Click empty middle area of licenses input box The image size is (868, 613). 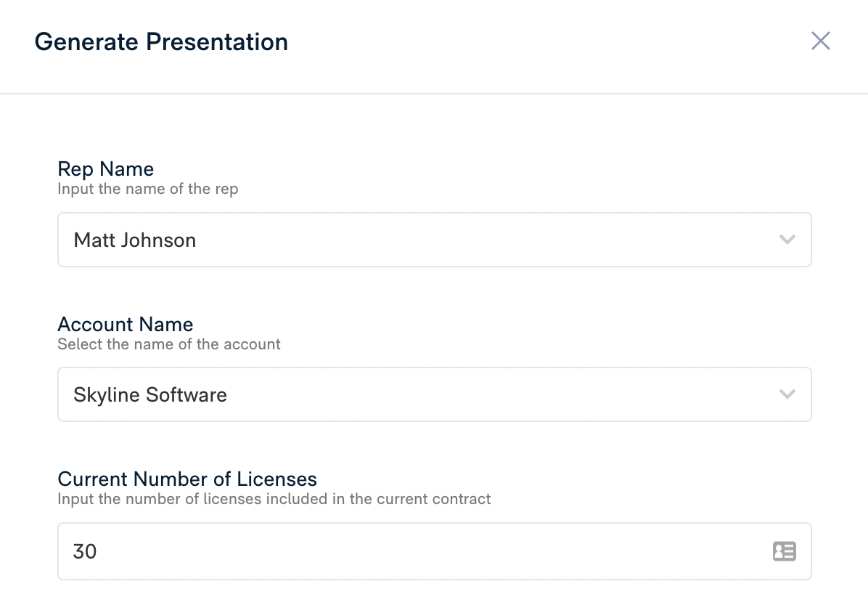[x=435, y=551]
